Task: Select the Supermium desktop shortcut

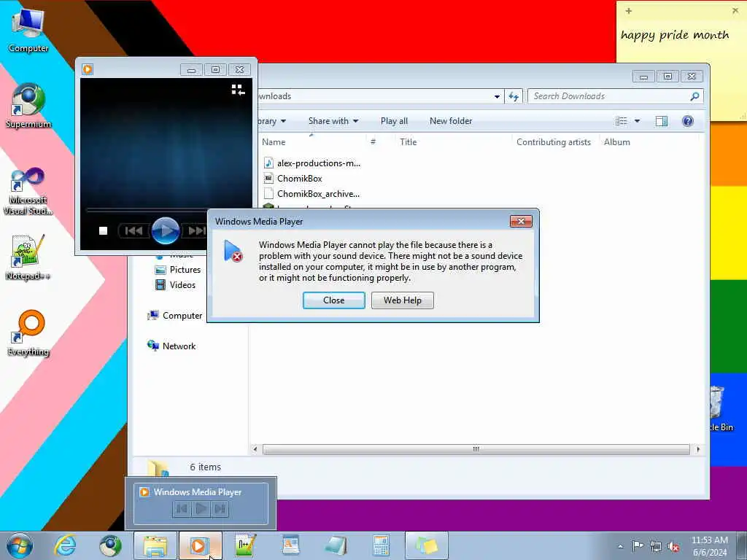Action: (28, 106)
